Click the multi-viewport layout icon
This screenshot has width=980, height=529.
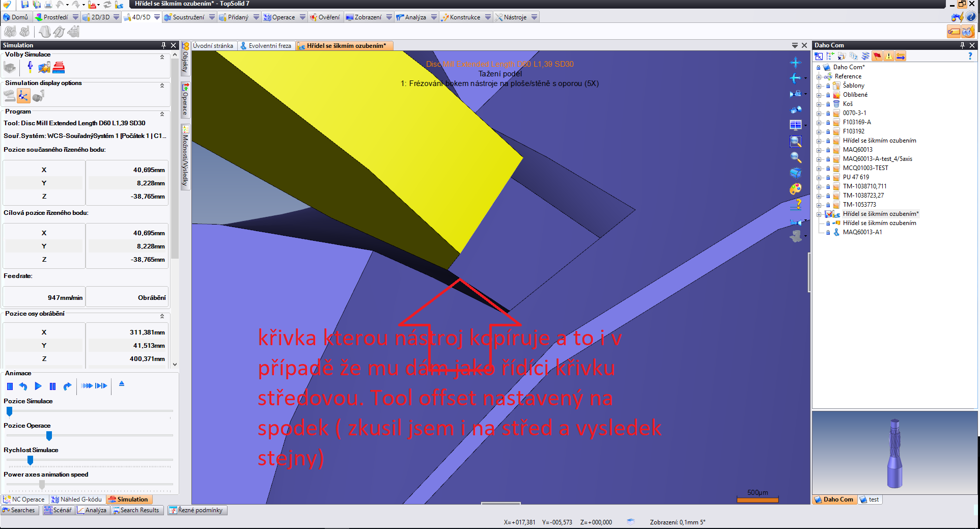tap(795, 125)
